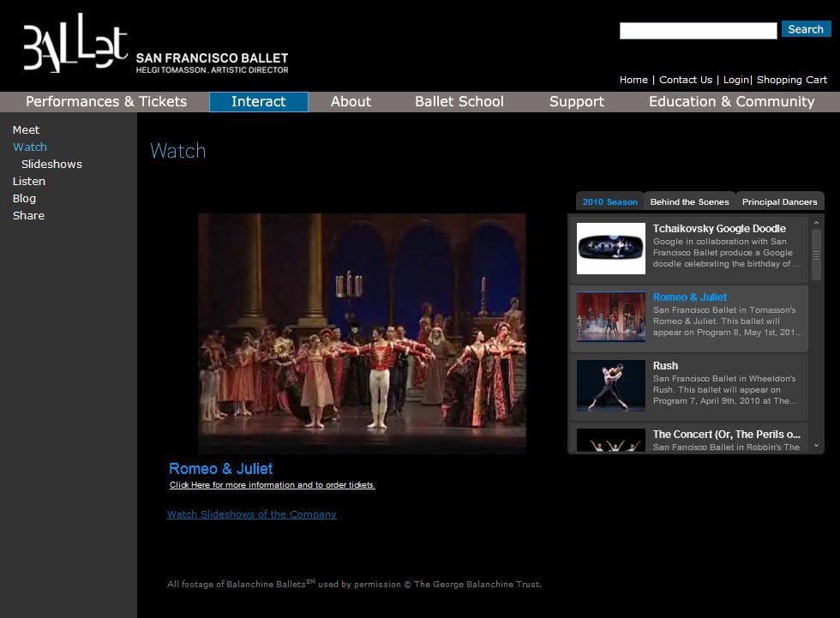
Task: Click the Romeo & Juliet heading below video
Action: pos(221,469)
